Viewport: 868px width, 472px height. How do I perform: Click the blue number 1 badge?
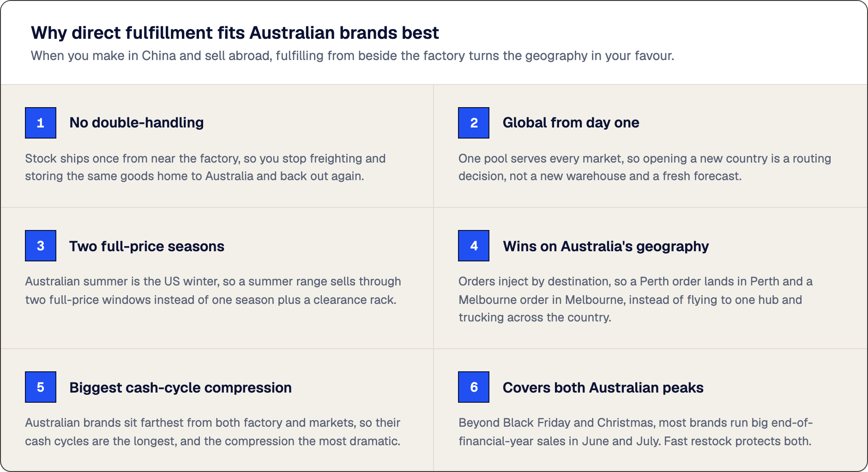pyautogui.click(x=41, y=123)
